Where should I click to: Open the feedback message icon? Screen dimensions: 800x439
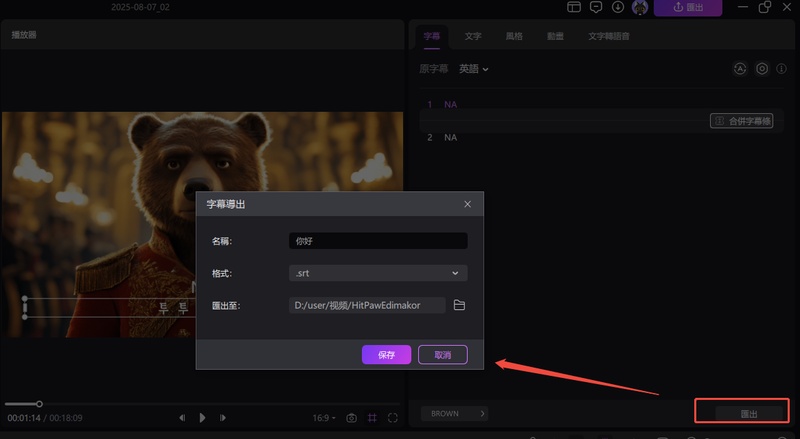point(596,7)
